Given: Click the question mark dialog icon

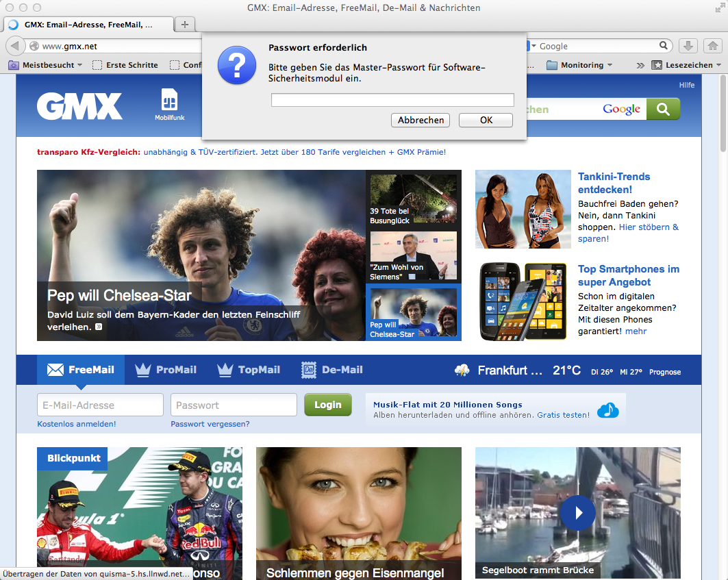Looking at the screenshot, I should (237, 65).
